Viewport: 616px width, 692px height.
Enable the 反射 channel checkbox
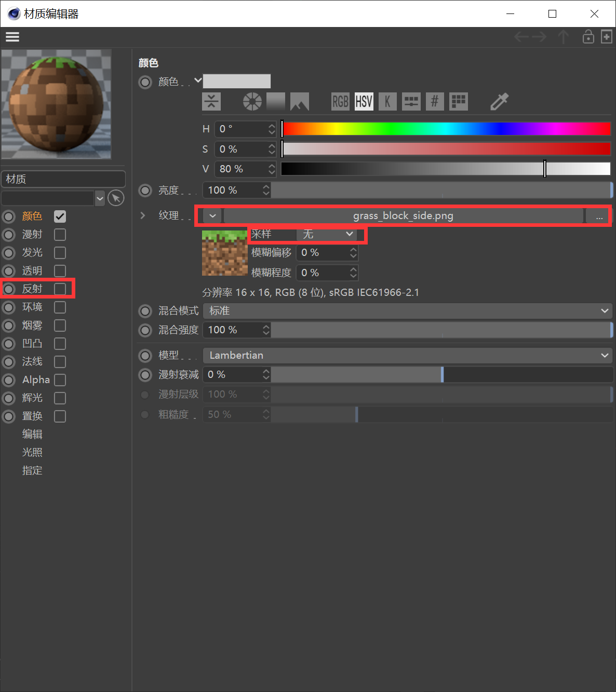coord(60,289)
